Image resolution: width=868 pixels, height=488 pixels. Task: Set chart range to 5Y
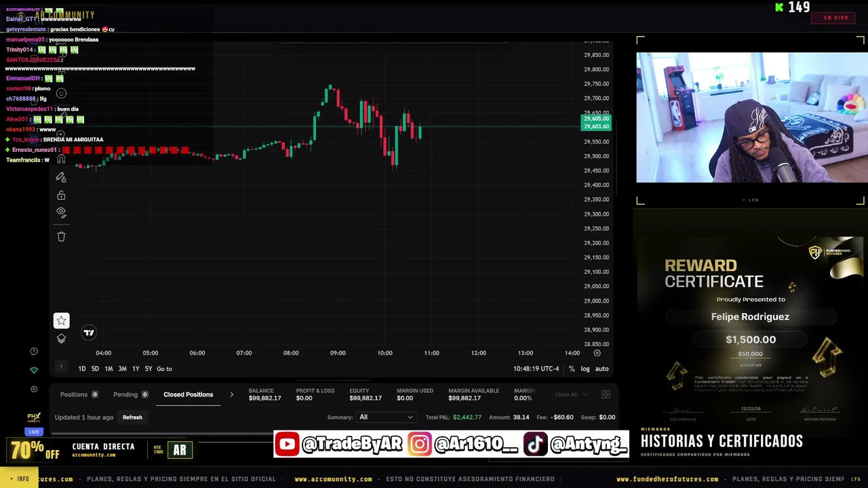tap(149, 369)
